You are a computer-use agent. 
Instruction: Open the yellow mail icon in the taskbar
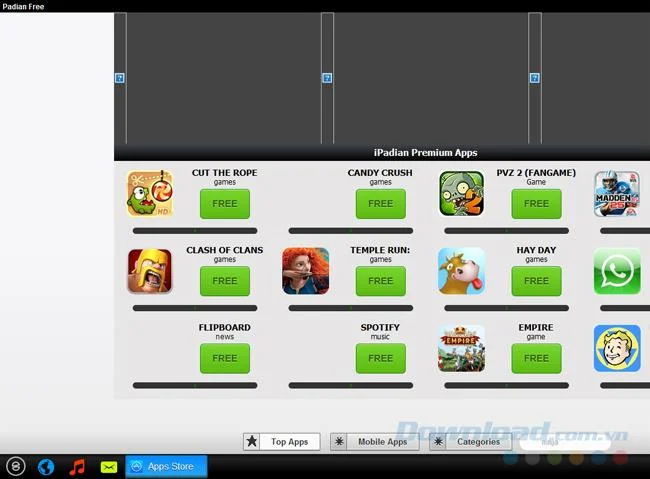[x=109, y=467]
